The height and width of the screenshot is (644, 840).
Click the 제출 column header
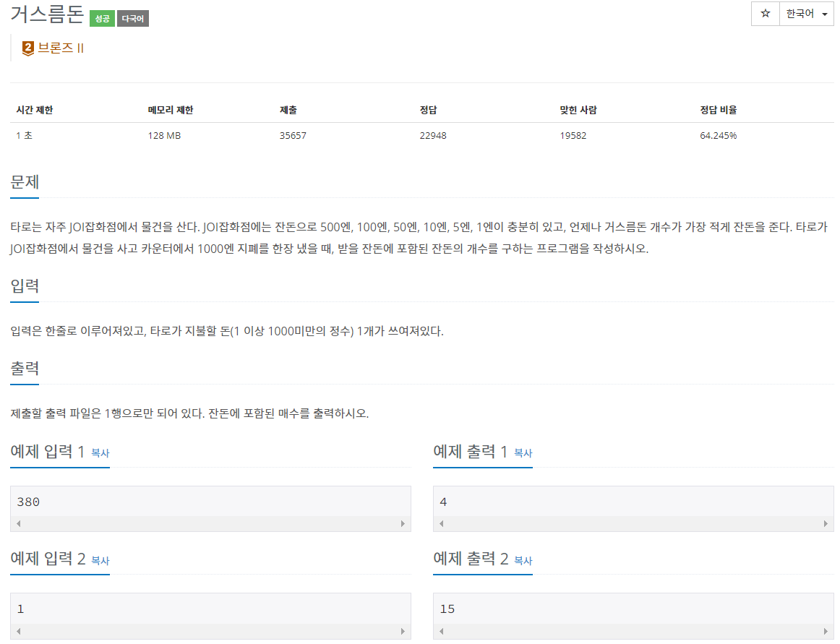click(288, 110)
